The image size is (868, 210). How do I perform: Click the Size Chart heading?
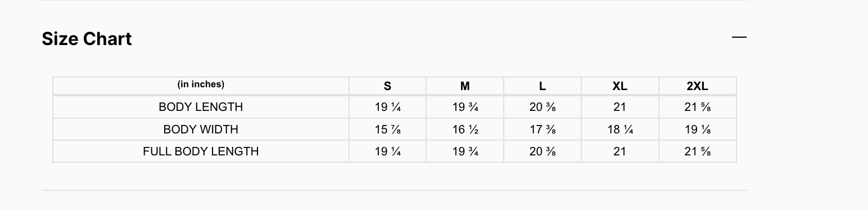(87, 39)
